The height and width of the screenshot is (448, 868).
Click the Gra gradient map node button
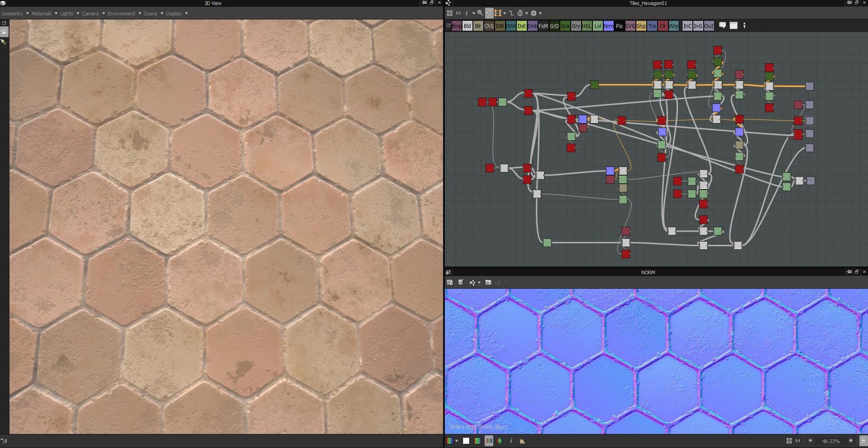coord(565,26)
